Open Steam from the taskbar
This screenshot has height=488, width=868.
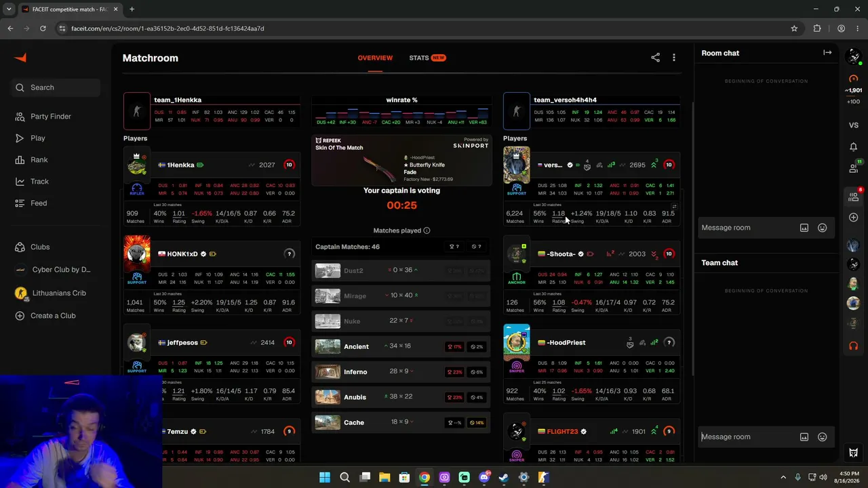[x=504, y=477]
